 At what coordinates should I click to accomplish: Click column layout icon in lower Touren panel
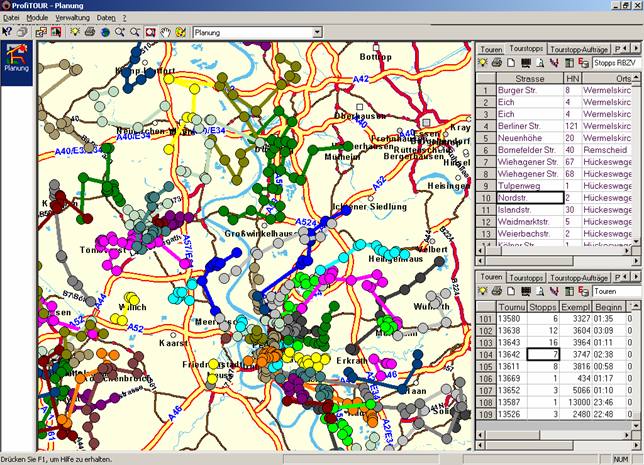[x=569, y=291]
